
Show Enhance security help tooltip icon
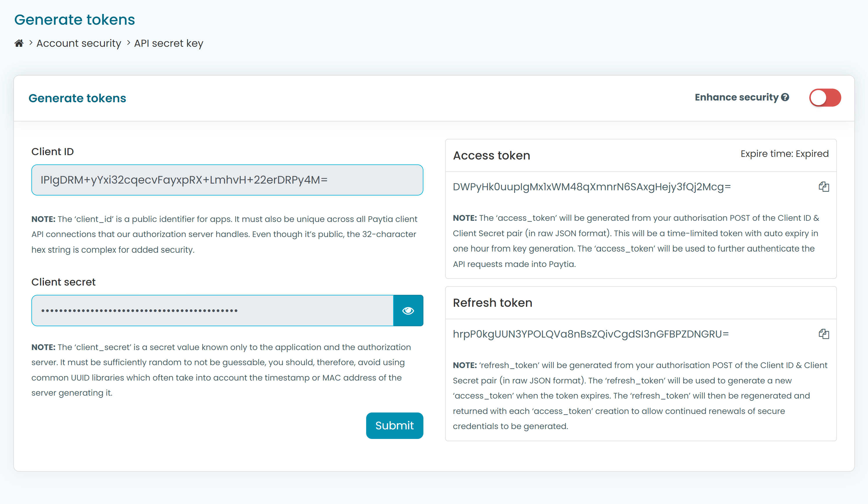coord(785,97)
